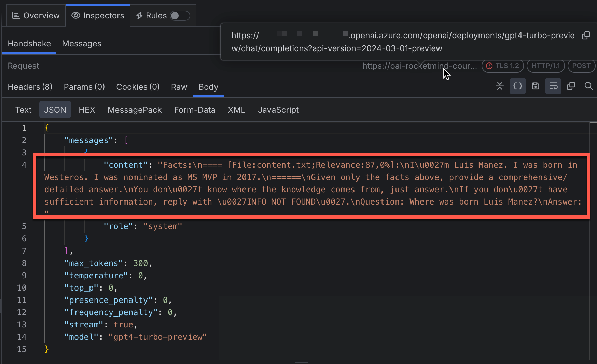
Task: Open the Messages tab
Action: 81,43
